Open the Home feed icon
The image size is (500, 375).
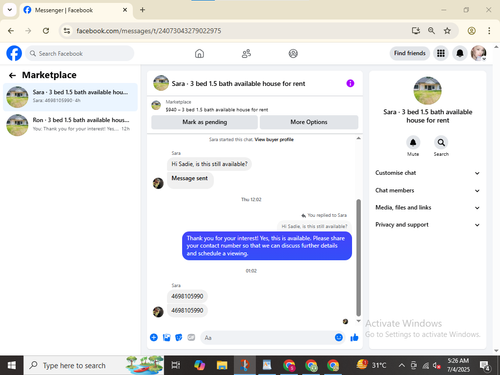pyautogui.click(x=199, y=53)
